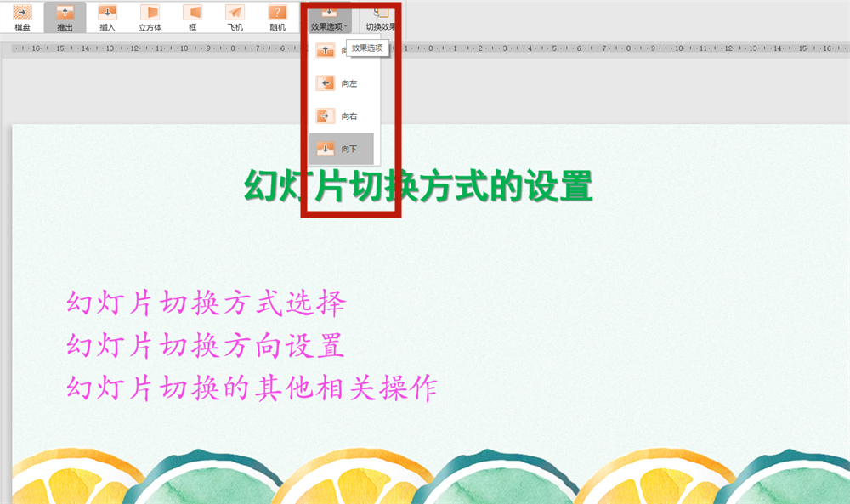850x504 pixels.
Task: Choose 向左 direction option
Action: coord(342,83)
